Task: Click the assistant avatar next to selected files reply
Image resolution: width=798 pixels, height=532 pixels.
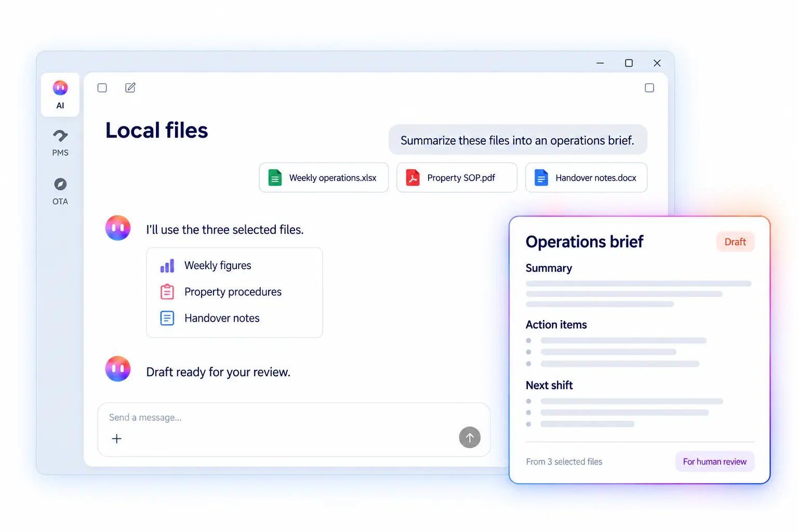Action: (118, 228)
